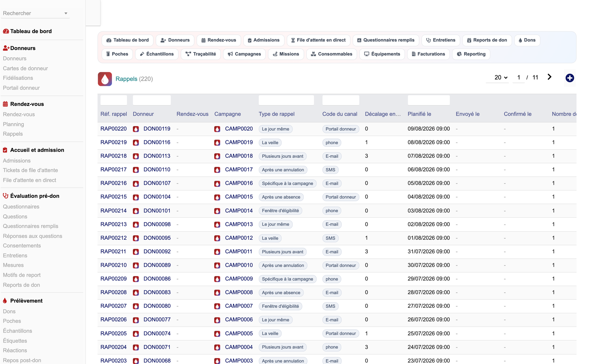Click the blue plus add-rappel icon

point(570,78)
